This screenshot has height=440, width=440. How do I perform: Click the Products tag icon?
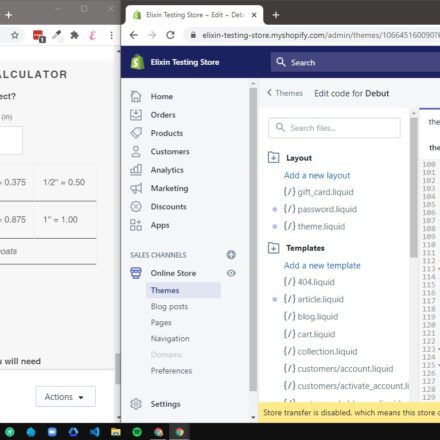[136, 133]
